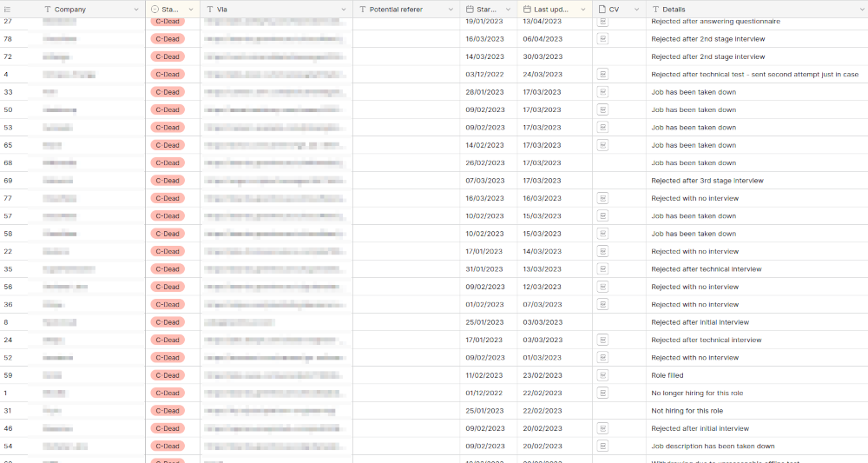
Task: Click the start date 28/01/2023
Action: tap(484, 92)
